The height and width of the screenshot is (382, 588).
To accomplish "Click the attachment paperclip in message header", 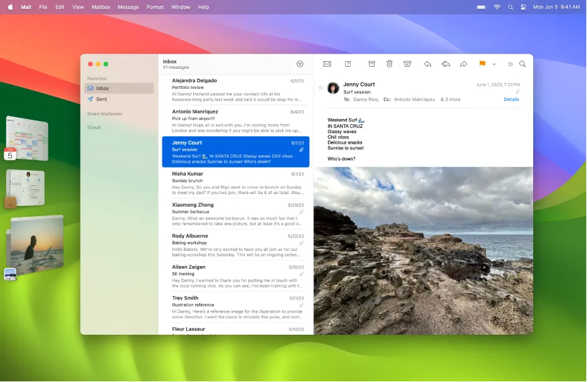I will 518,92.
